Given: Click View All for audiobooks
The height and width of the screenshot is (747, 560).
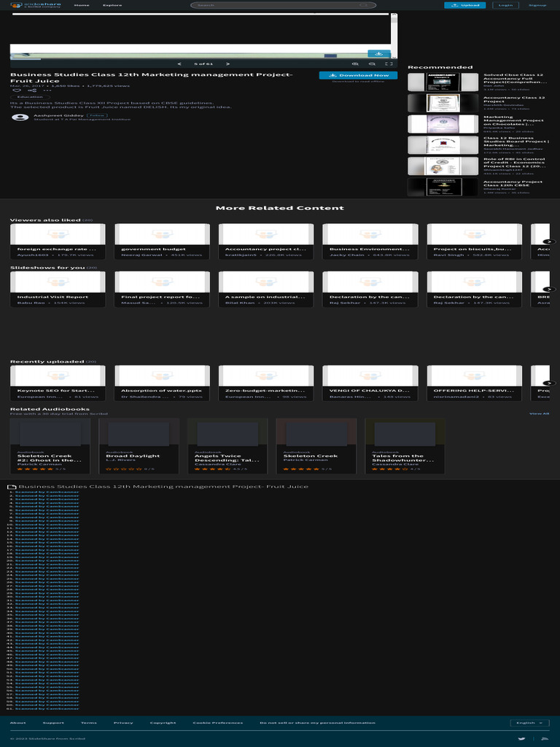Looking at the screenshot, I should (x=539, y=414).
